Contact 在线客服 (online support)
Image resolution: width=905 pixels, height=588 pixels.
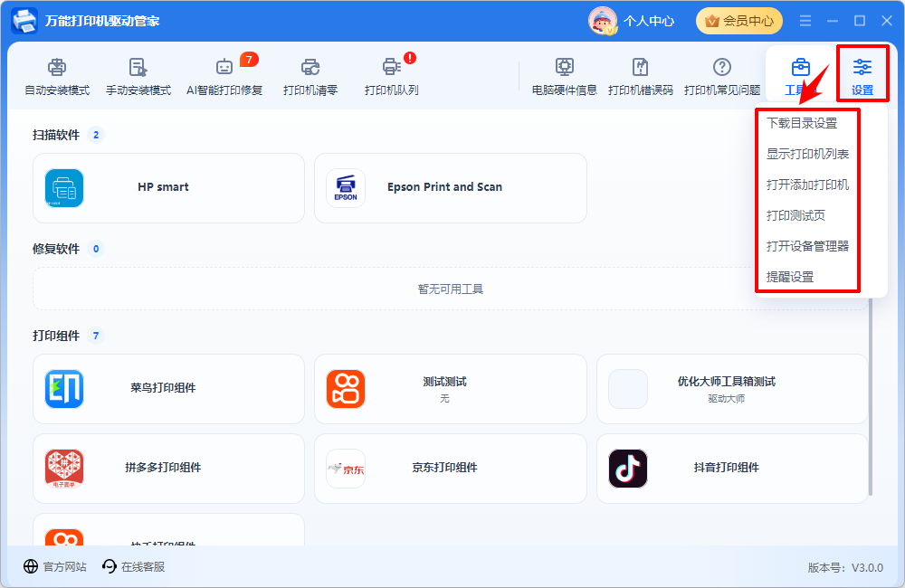(x=133, y=566)
